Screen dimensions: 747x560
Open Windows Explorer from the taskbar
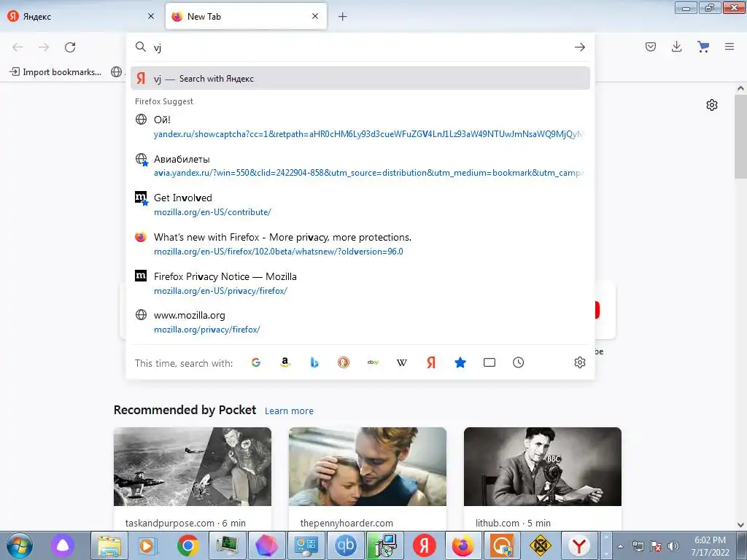pyautogui.click(x=109, y=545)
